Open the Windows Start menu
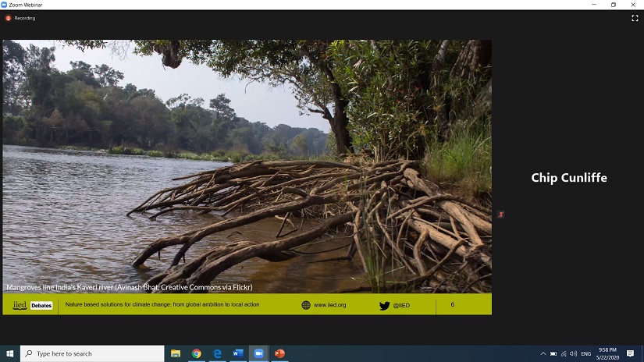The width and height of the screenshot is (644, 362). click(x=10, y=353)
